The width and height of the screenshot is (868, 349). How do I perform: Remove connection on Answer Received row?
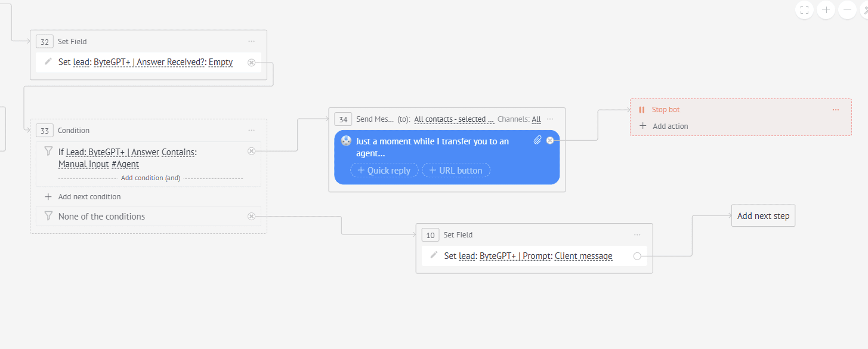pyautogui.click(x=251, y=62)
